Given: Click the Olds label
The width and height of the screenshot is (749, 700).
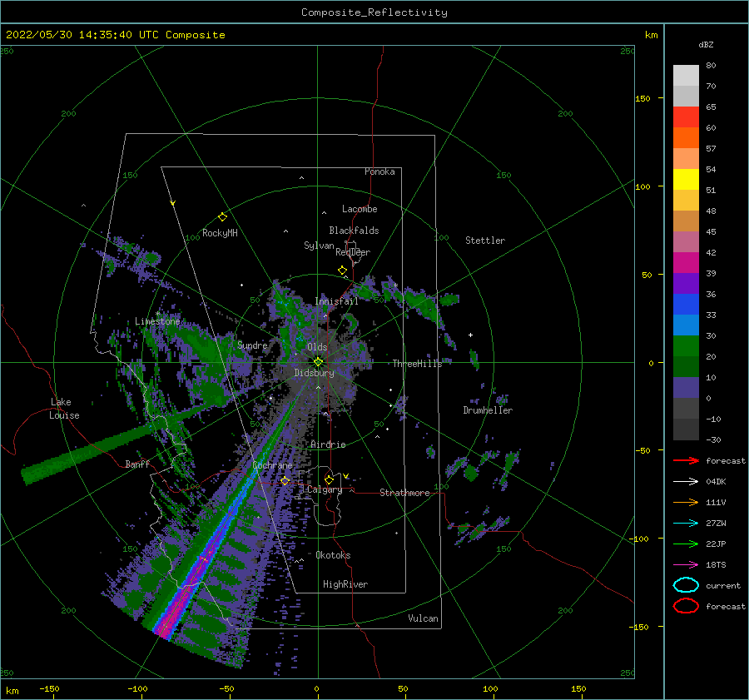Looking at the screenshot, I should pyautogui.click(x=317, y=347).
